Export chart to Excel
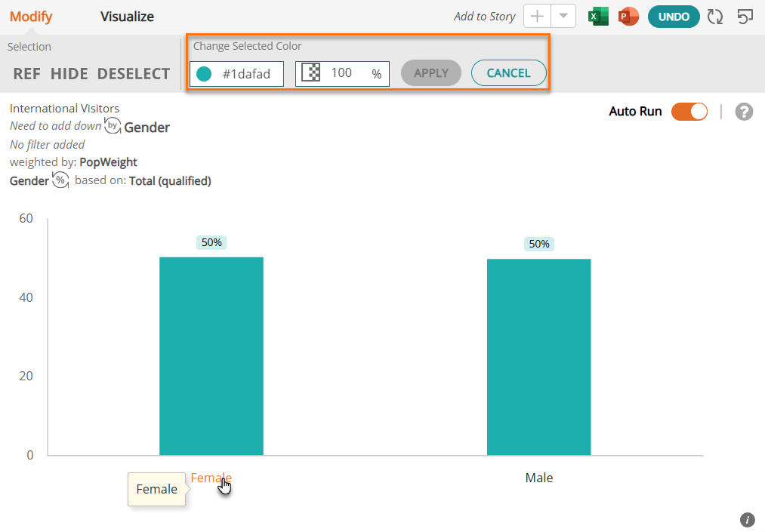 598,17
